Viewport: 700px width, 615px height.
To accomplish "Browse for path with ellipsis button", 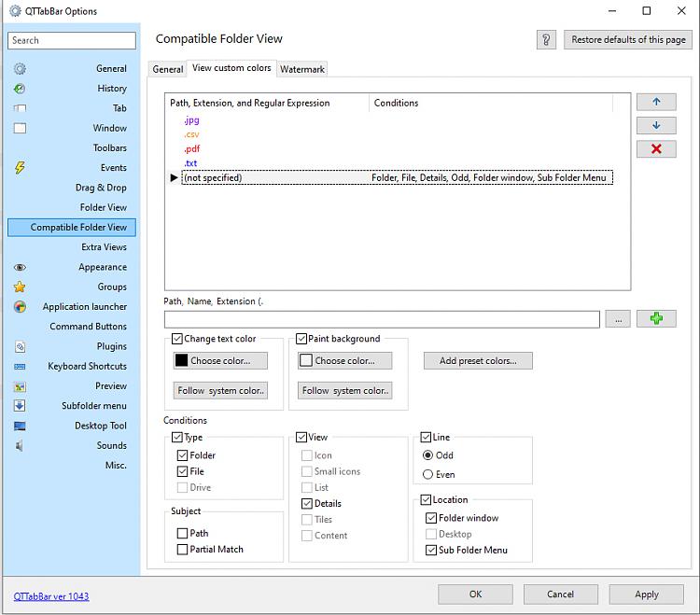I will pyautogui.click(x=618, y=319).
